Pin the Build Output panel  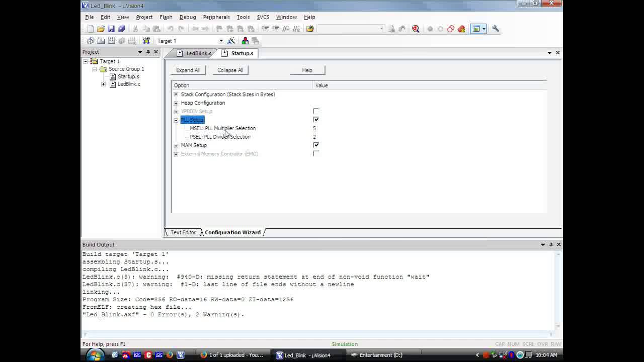tap(551, 244)
